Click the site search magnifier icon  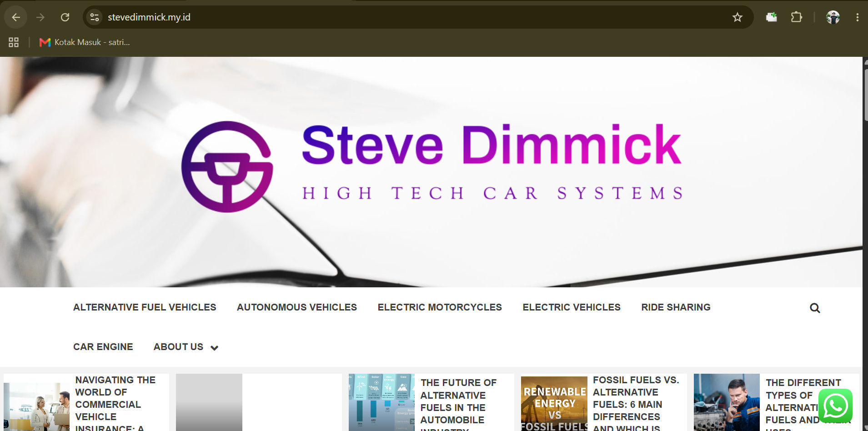pyautogui.click(x=815, y=308)
